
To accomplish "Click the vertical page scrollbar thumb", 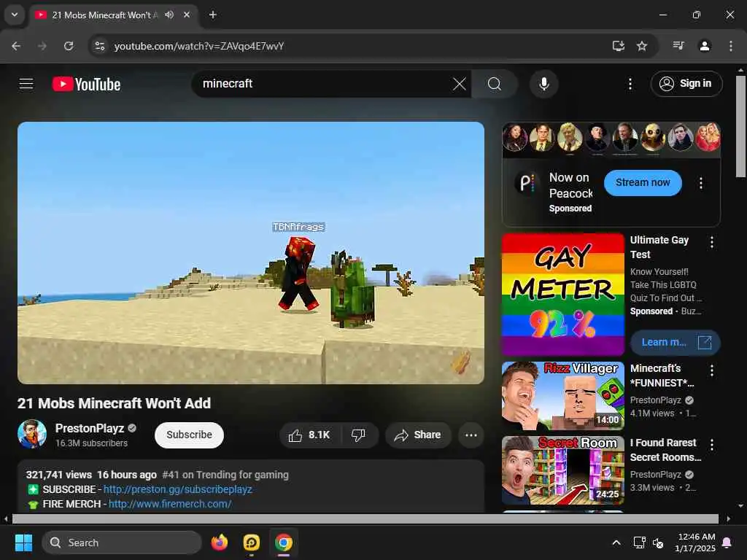I will 740,125.
